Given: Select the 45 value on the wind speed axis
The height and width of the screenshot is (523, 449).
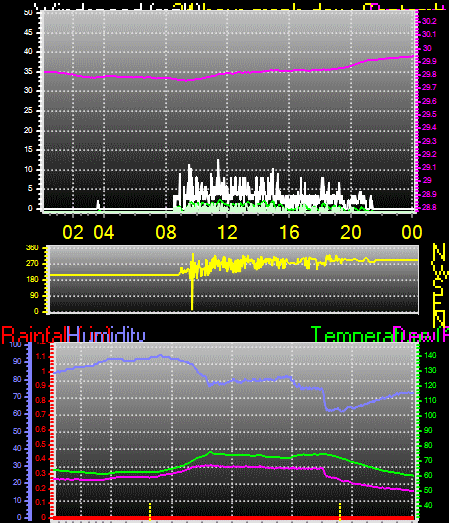Looking at the screenshot, I should pyautogui.click(x=28, y=32).
